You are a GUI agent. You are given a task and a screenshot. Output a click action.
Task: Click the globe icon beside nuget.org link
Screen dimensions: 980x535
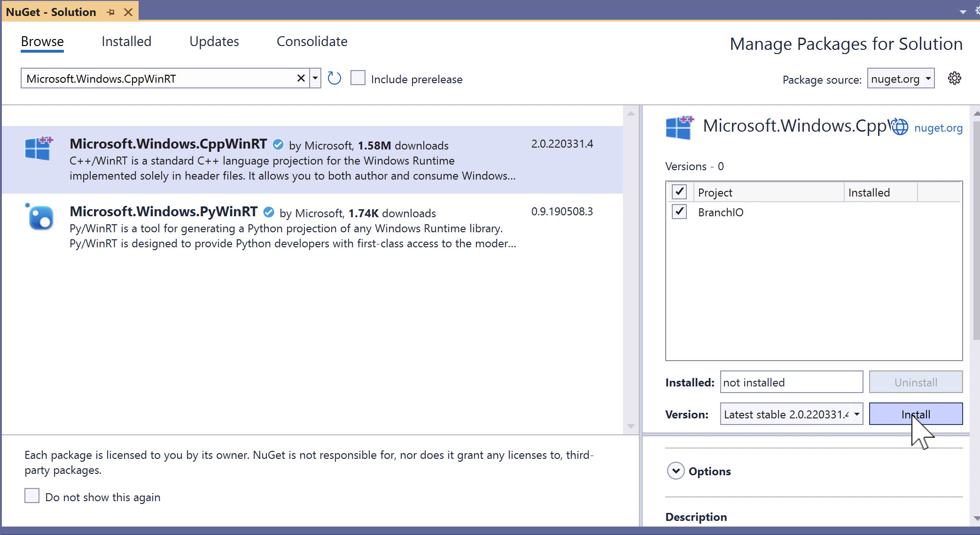coord(900,127)
